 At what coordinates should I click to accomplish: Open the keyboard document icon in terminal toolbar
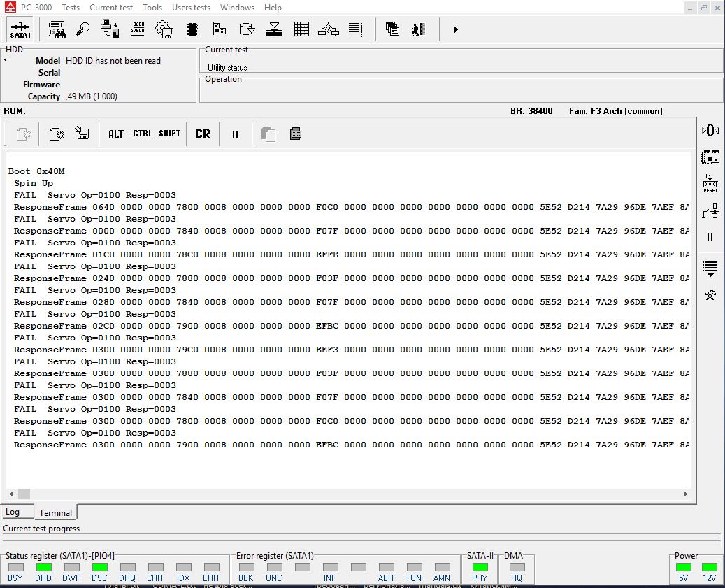[296, 134]
